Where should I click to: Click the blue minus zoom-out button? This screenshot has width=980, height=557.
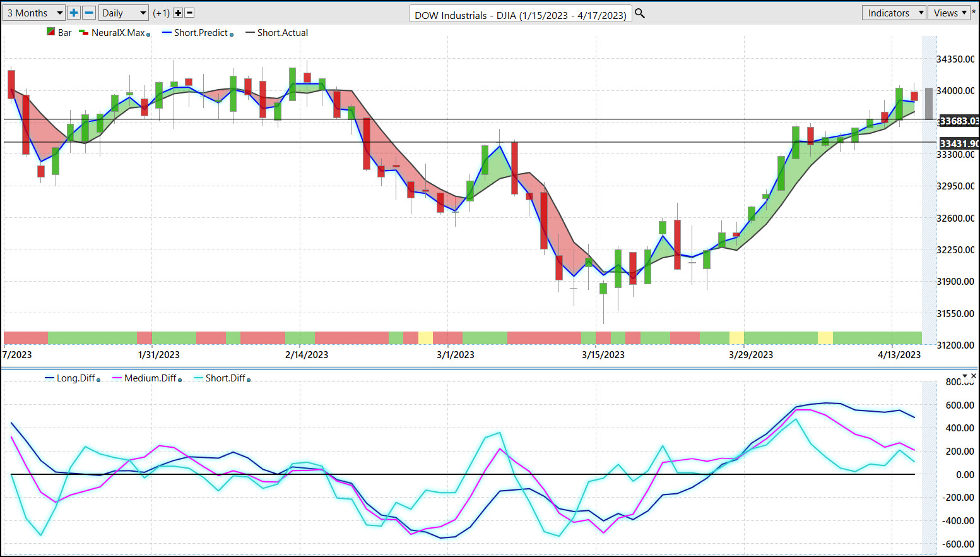[89, 13]
